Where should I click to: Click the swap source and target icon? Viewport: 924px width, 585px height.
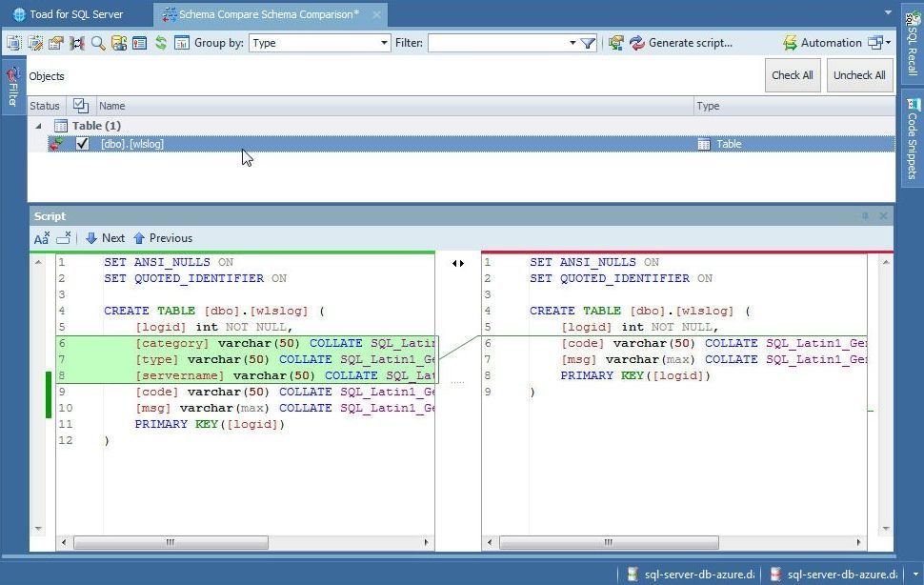coord(77,43)
